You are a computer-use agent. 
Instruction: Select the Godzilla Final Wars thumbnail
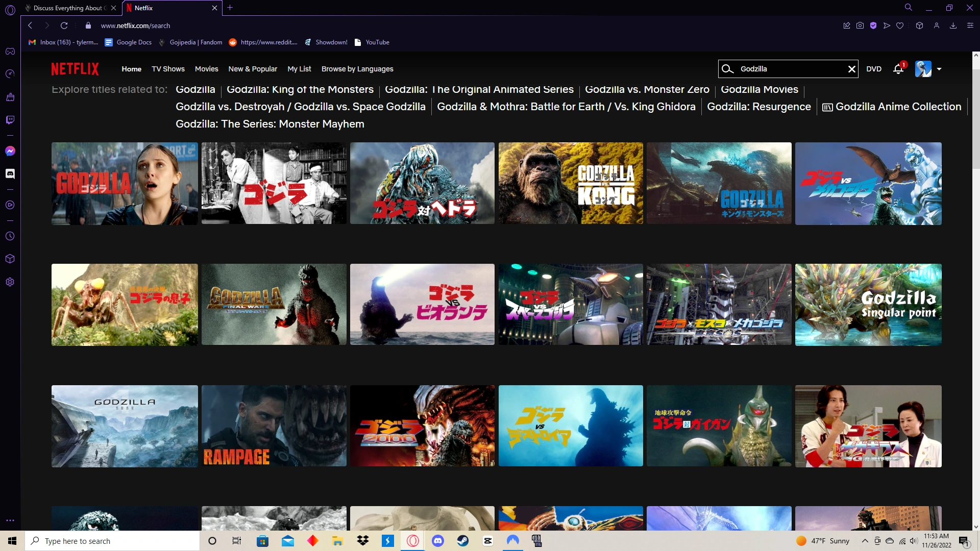pyautogui.click(x=274, y=305)
